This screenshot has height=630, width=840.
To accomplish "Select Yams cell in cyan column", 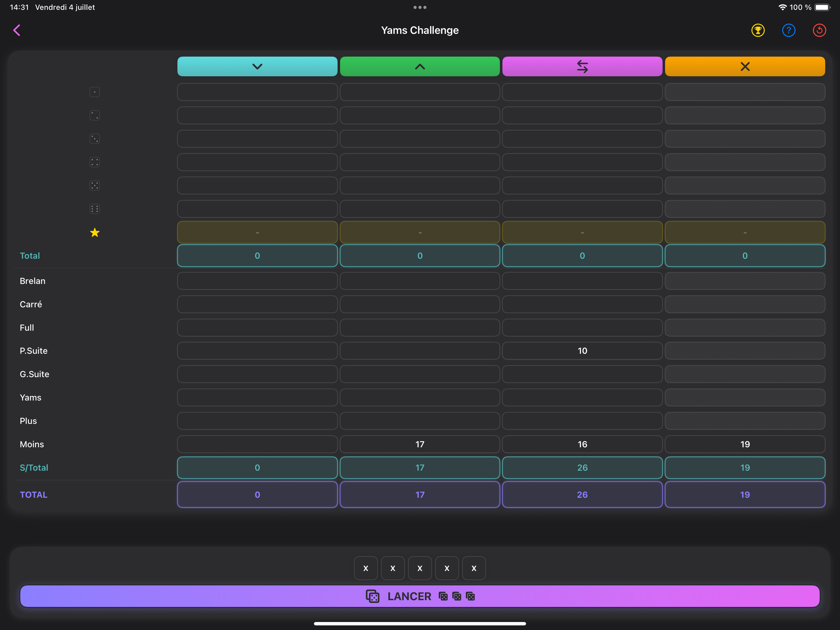I will pos(257,397).
